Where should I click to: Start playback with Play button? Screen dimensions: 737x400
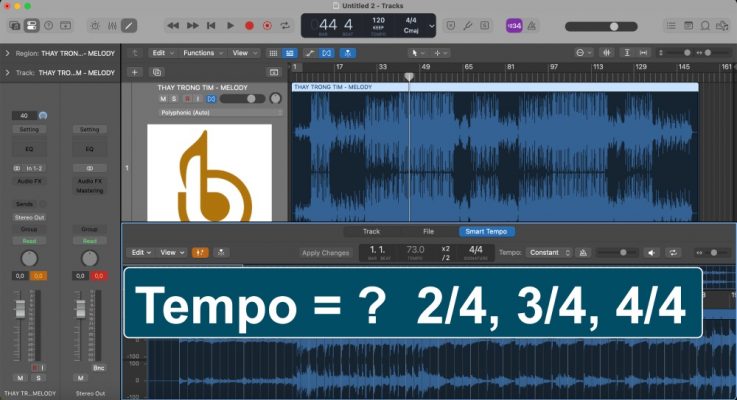coord(230,25)
